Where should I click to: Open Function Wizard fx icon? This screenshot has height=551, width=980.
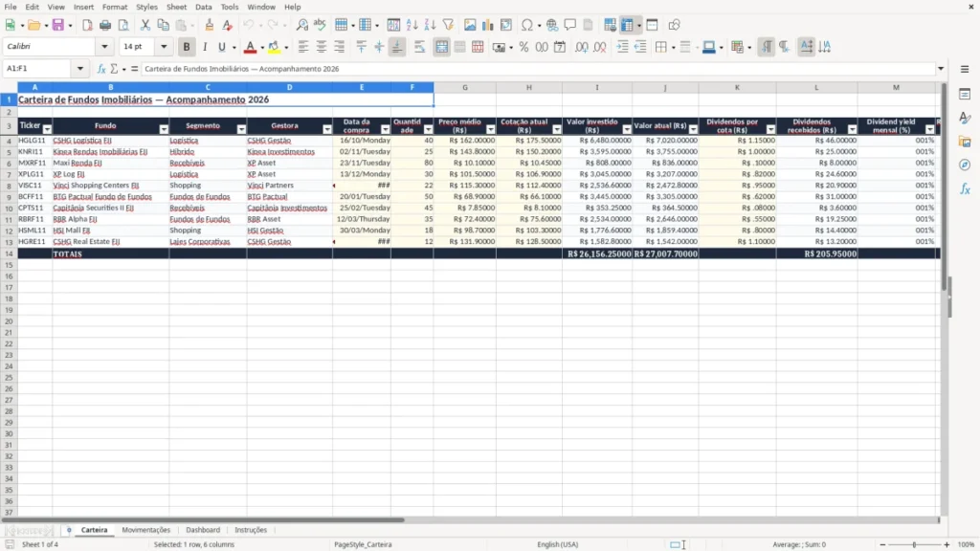(101, 69)
